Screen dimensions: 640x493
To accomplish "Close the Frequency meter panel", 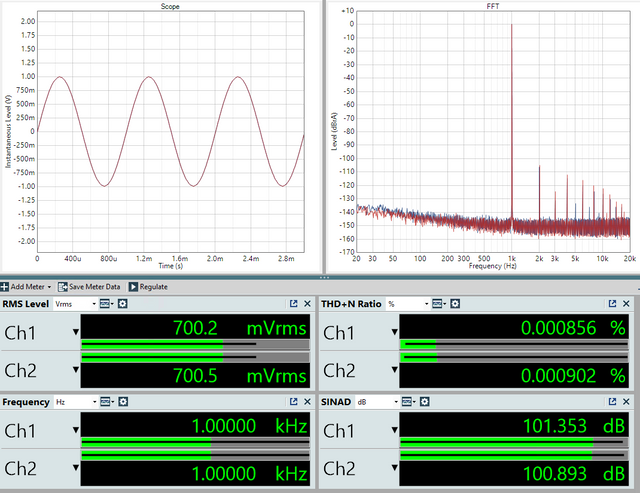I will point(307,402).
